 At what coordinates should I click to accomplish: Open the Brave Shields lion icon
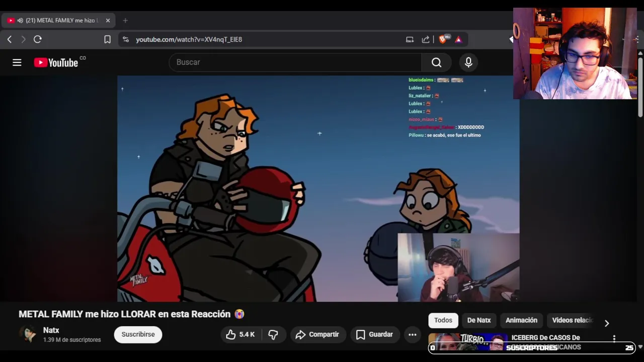click(443, 39)
